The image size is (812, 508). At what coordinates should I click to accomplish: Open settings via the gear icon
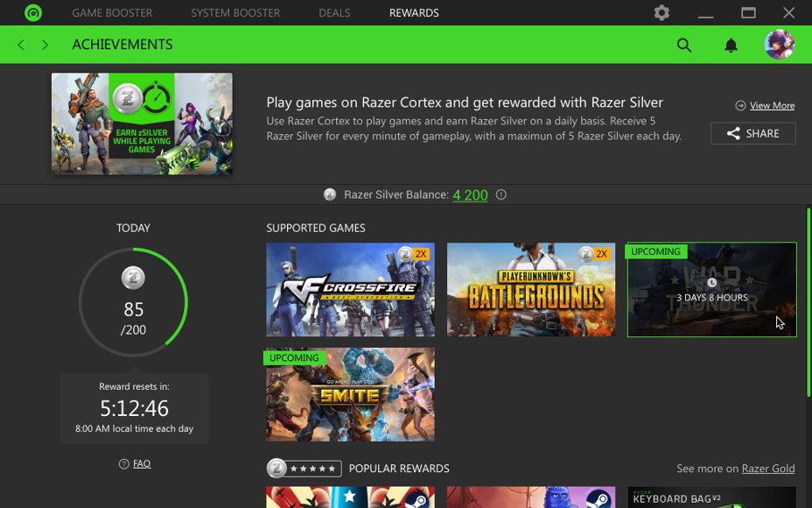click(661, 13)
